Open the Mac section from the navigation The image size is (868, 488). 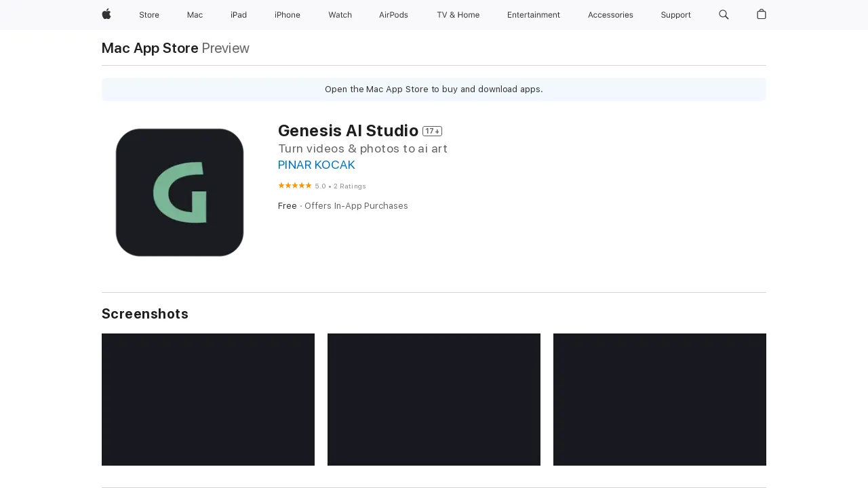pyautogui.click(x=195, y=15)
